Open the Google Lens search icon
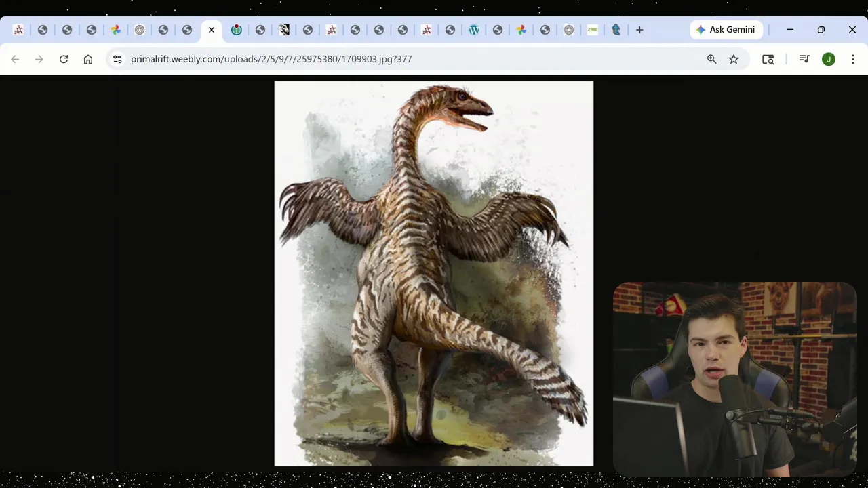 [768, 59]
